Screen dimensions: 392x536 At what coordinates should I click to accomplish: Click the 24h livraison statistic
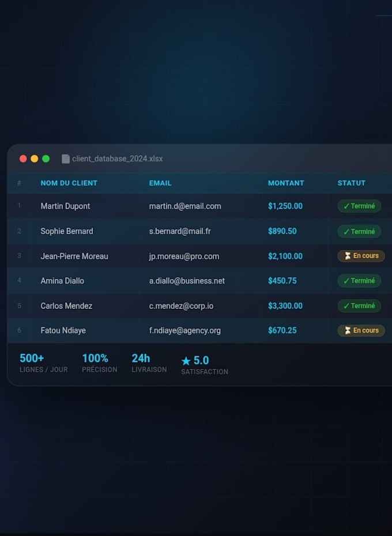pyautogui.click(x=149, y=363)
